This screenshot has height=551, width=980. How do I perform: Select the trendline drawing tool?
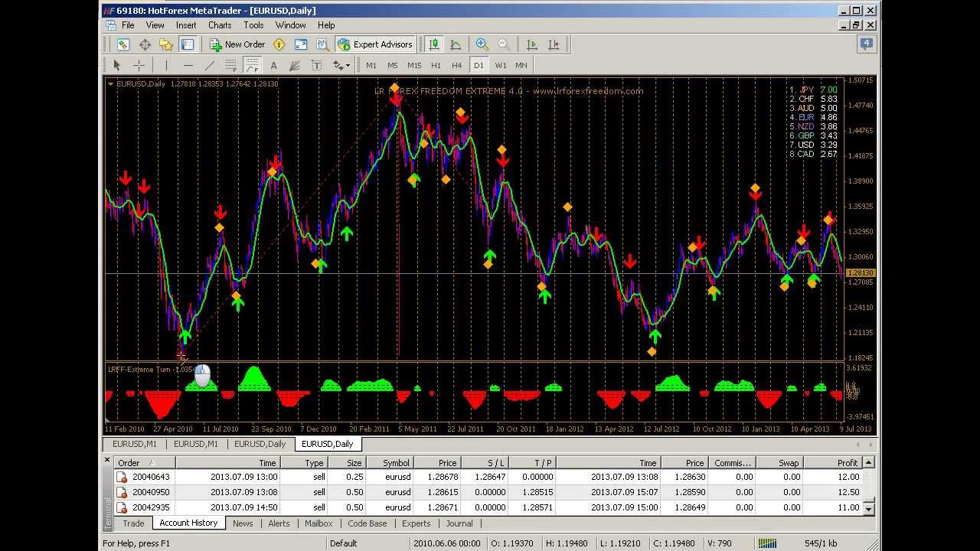[x=209, y=65]
